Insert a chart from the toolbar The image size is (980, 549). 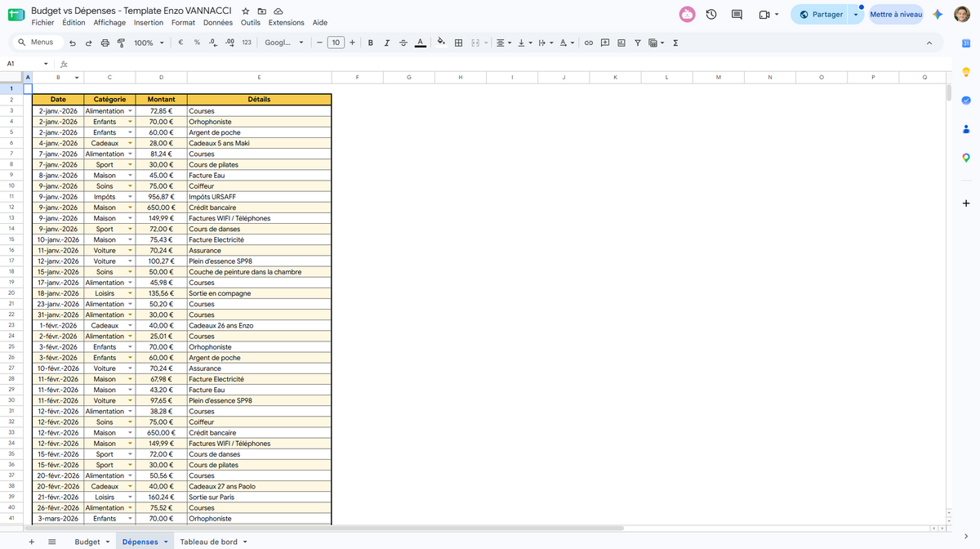(621, 42)
